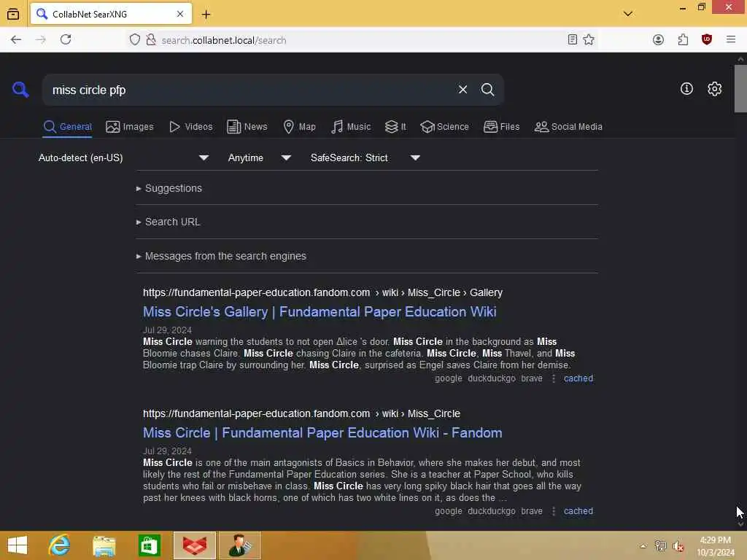Open the Gallery result's engine options dots

(553, 378)
